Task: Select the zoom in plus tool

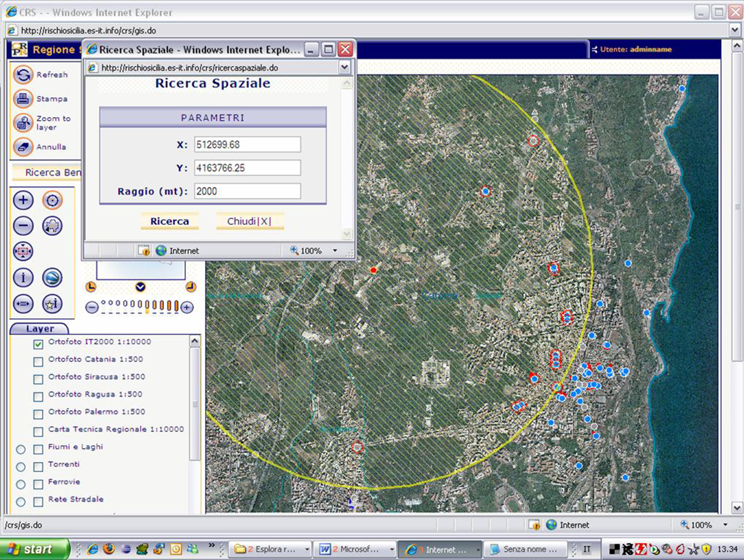Action: [23, 200]
